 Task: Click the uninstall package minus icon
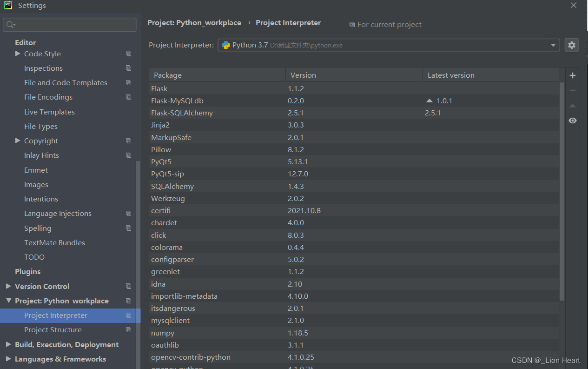(573, 90)
